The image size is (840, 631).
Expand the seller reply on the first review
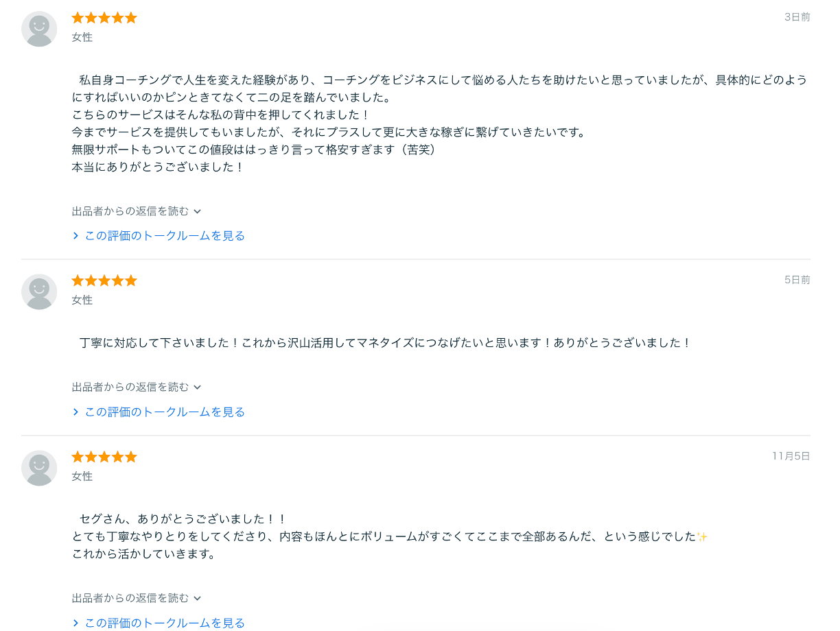tap(135, 211)
